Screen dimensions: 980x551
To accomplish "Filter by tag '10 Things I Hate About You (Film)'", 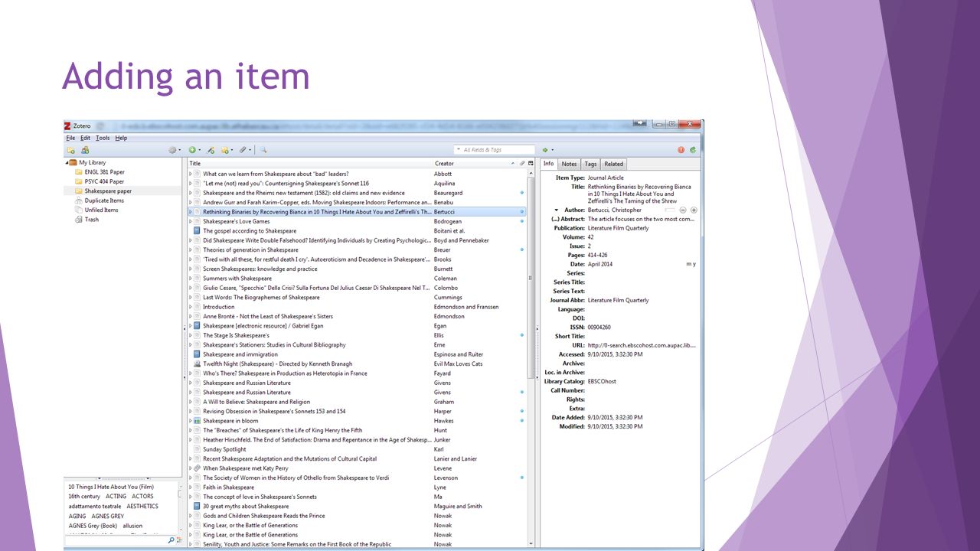I will click(x=111, y=487).
